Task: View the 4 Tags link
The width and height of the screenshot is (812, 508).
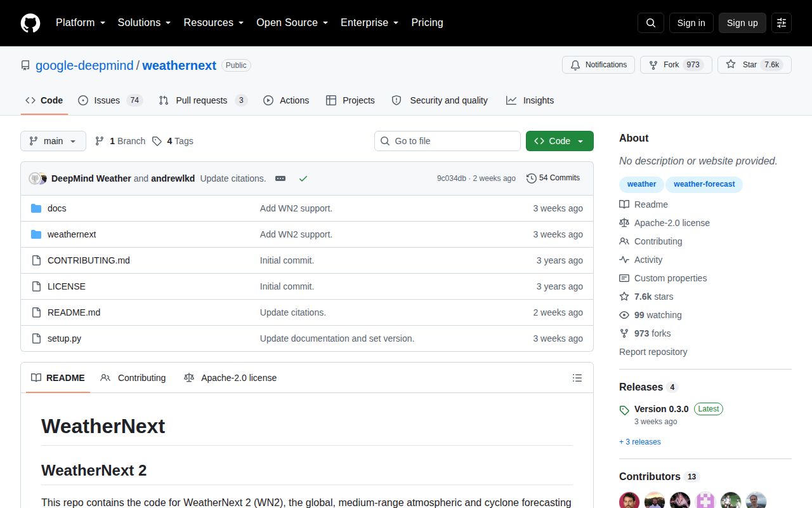Action: [173, 141]
